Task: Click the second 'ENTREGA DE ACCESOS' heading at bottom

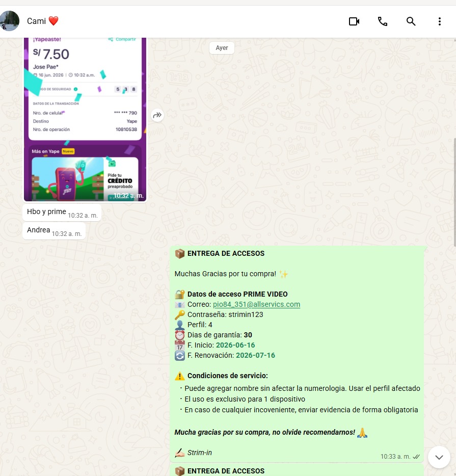Action: pyautogui.click(x=226, y=471)
